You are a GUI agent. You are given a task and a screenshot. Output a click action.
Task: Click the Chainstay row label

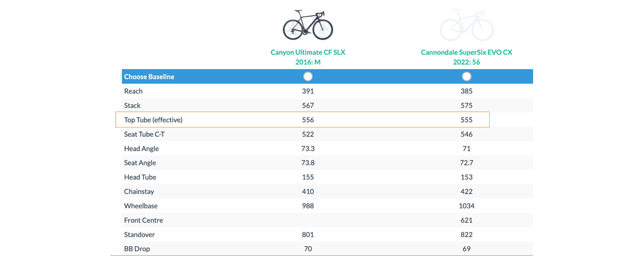(x=139, y=192)
